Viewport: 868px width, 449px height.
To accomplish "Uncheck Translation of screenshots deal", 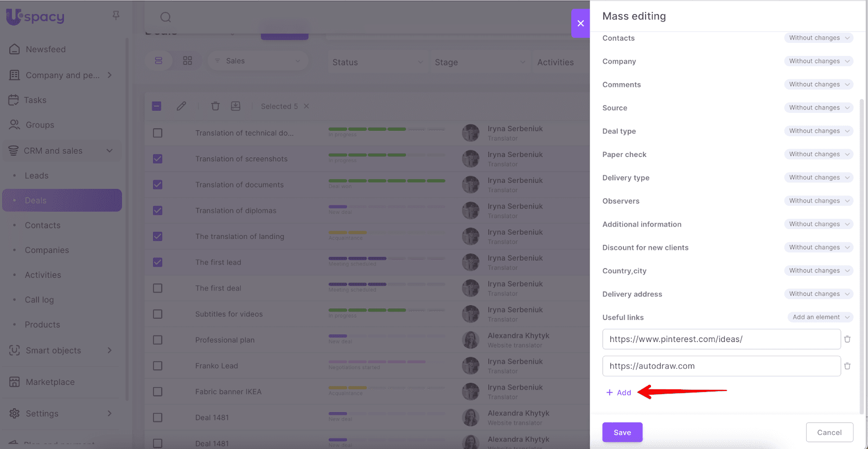I will point(158,159).
